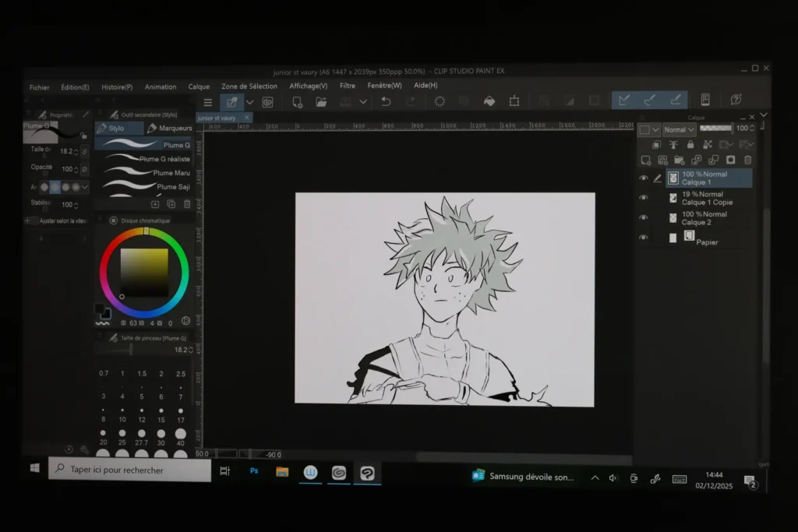Image resolution: width=798 pixels, height=532 pixels.
Task: Expand dropdown arrow beside Clip Studio icon
Action: (x=249, y=102)
